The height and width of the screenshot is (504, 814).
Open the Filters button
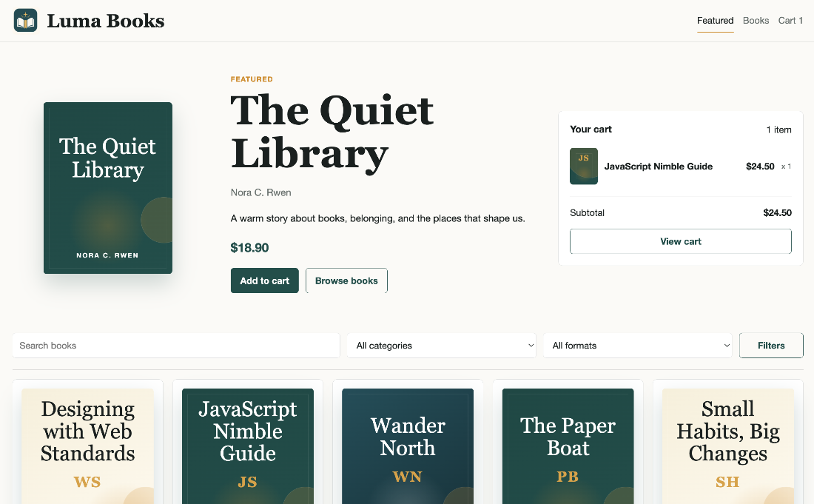point(771,346)
